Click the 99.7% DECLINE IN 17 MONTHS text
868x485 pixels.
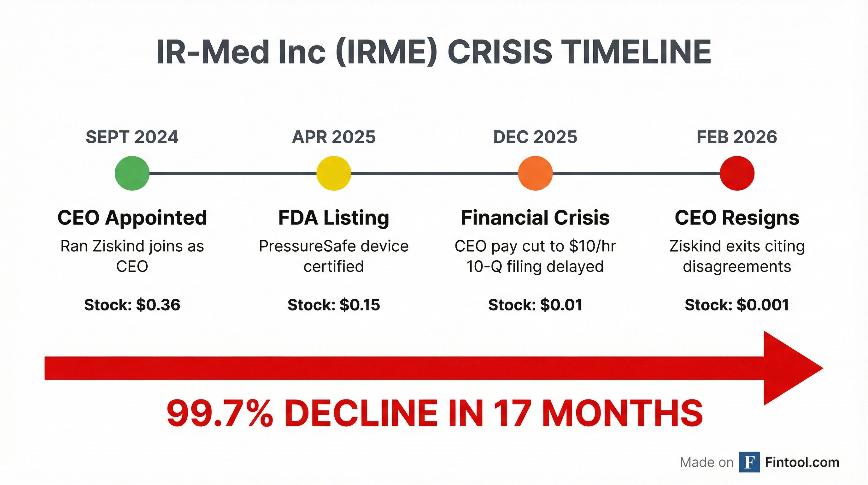pos(435,413)
